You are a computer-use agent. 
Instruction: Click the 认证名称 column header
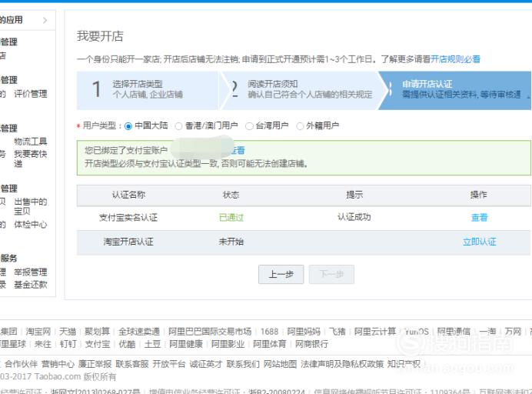click(x=128, y=195)
